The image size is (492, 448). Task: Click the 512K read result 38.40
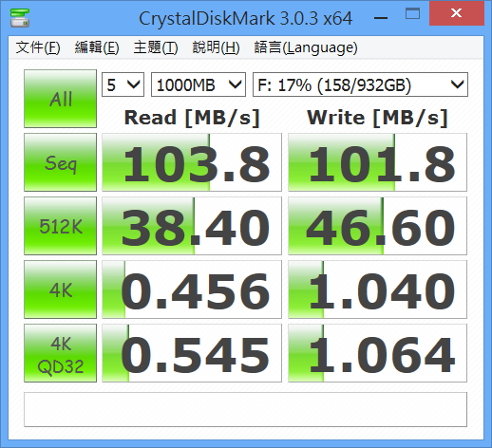(x=192, y=226)
